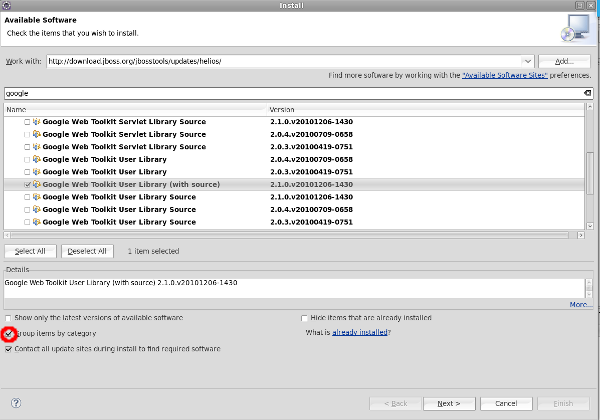
Task: Check Servlet Library Source 2.0.4.v20100709-0658 checkbox
Action: pos(27,135)
